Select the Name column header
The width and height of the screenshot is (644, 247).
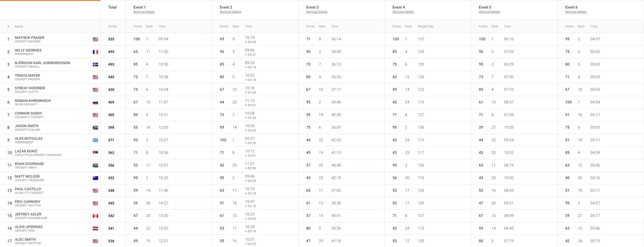(19, 26)
